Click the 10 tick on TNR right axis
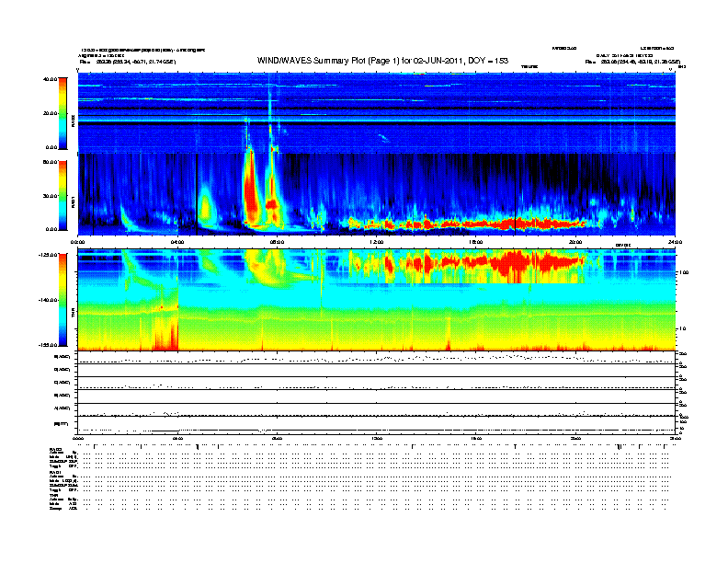 684,329
